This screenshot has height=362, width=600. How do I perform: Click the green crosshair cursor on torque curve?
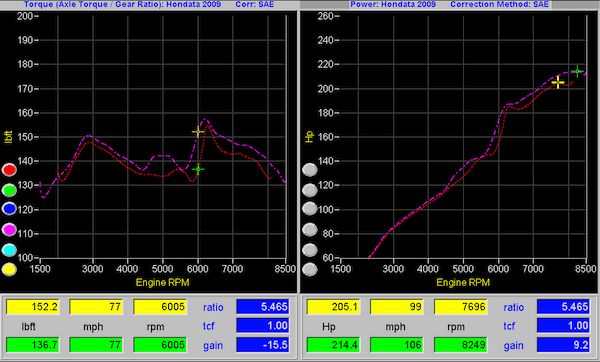point(198,169)
